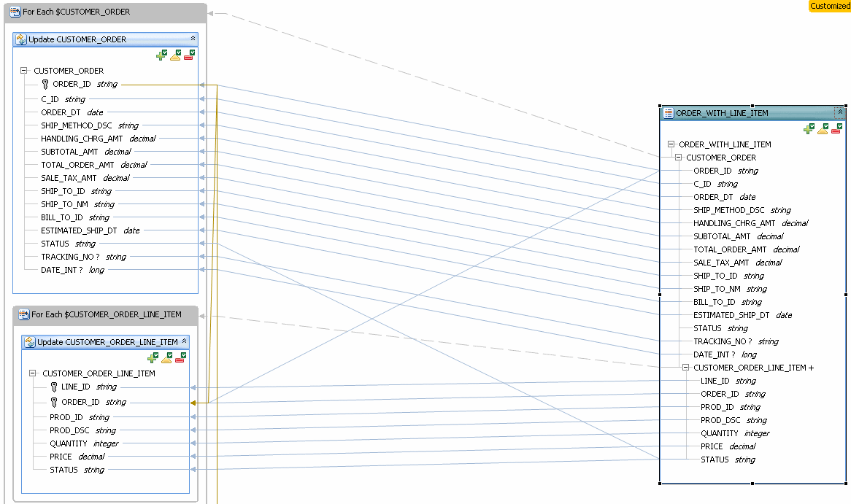Click yellow triangle icon in Update CUSTOMER_ORDER panel

pos(175,55)
